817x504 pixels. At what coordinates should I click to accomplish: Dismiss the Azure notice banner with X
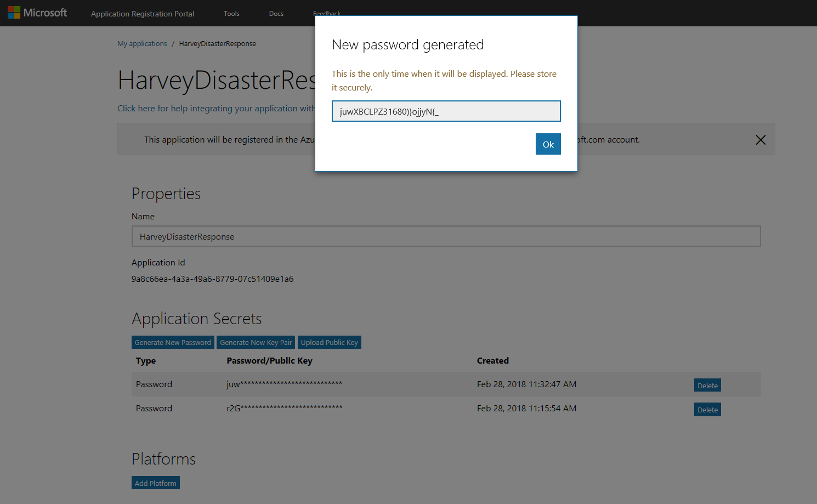point(761,140)
